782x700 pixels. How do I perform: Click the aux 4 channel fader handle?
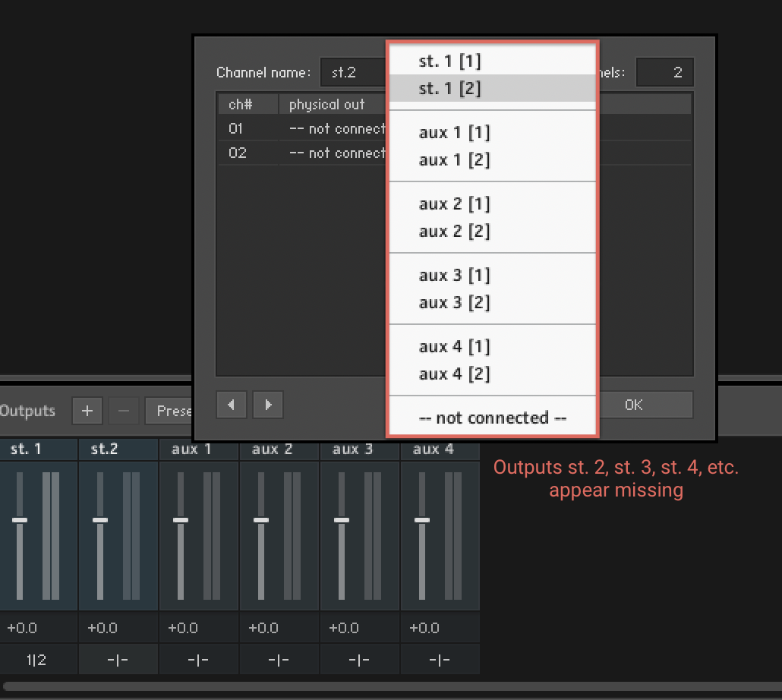[422, 520]
